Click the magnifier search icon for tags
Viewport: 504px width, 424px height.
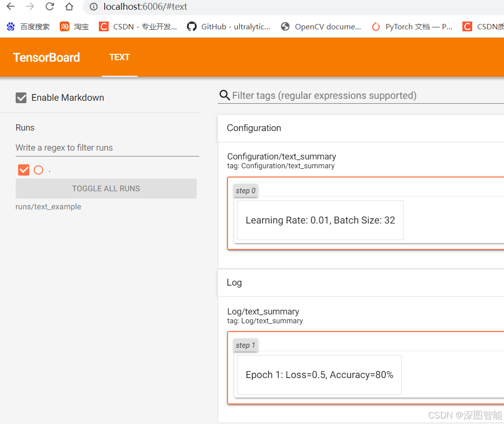[x=225, y=95]
